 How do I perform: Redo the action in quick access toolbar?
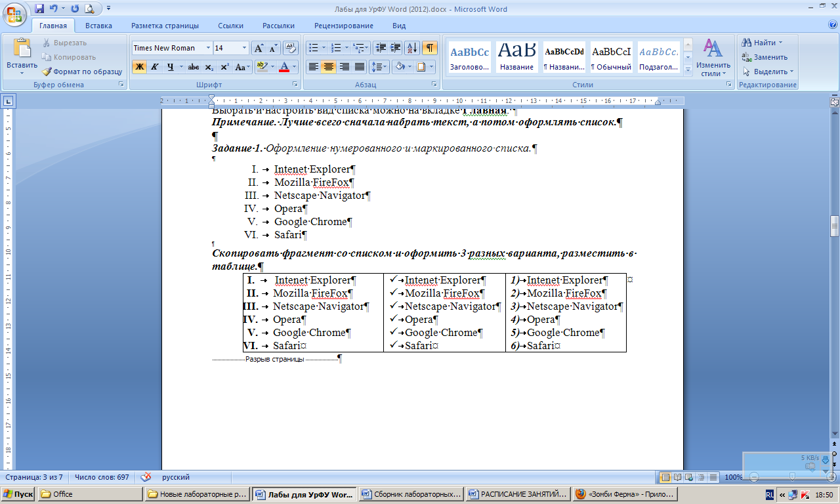pos(74,9)
